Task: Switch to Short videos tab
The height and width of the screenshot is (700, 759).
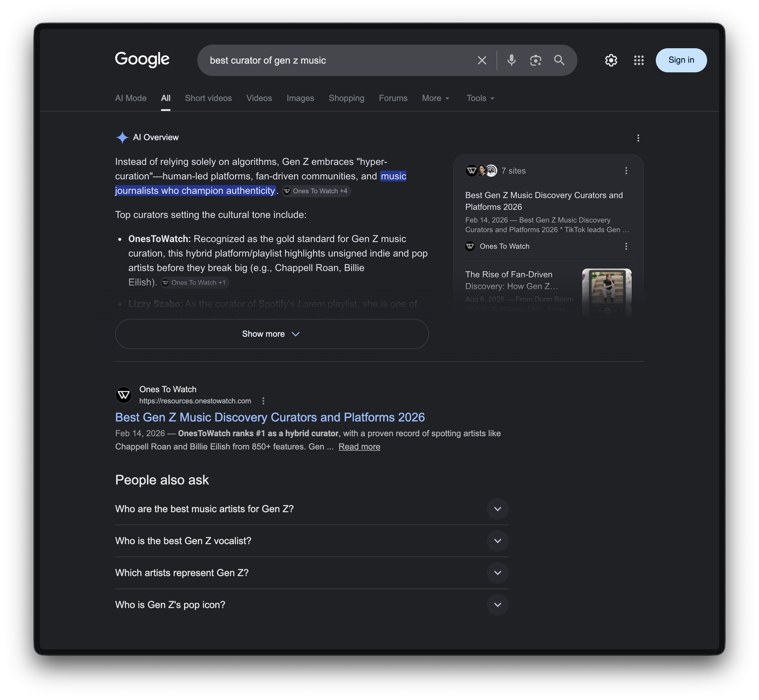Action: (x=208, y=98)
